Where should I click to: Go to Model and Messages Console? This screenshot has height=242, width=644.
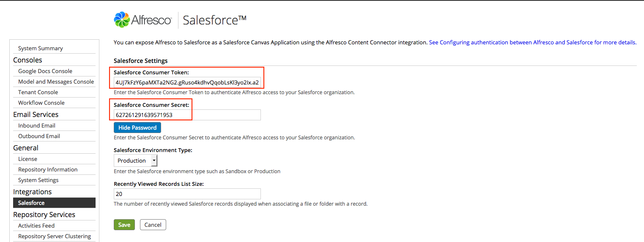(56, 82)
